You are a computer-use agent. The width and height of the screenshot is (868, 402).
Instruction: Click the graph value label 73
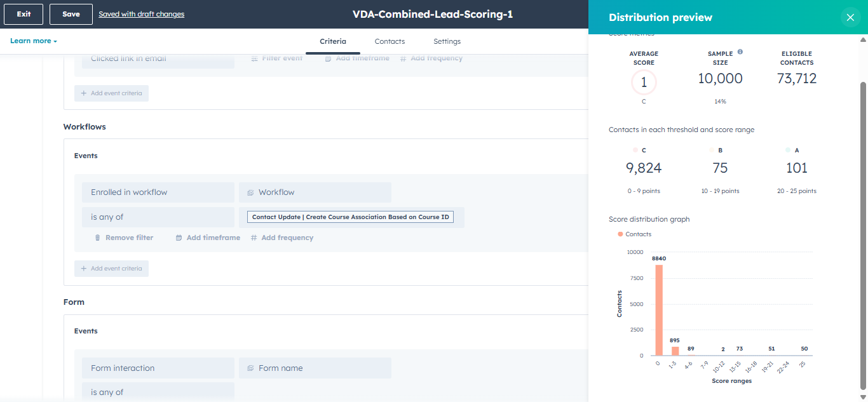(x=740, y=349)
